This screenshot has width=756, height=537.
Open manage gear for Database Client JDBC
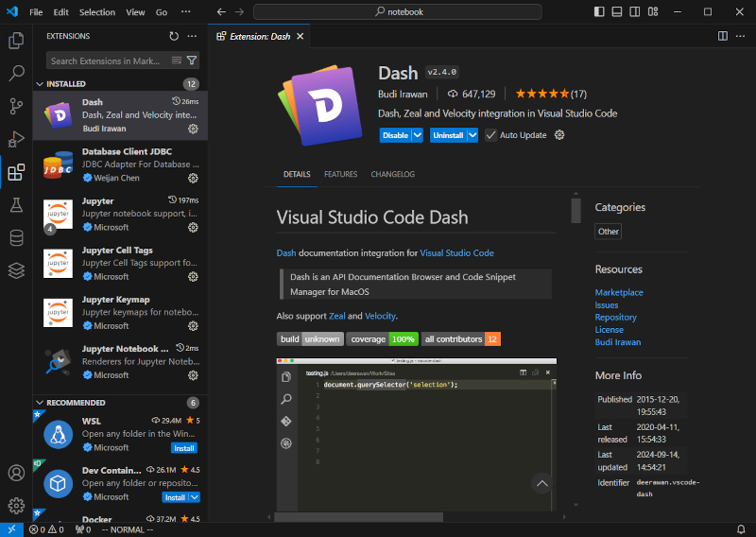tap(193, 178)
